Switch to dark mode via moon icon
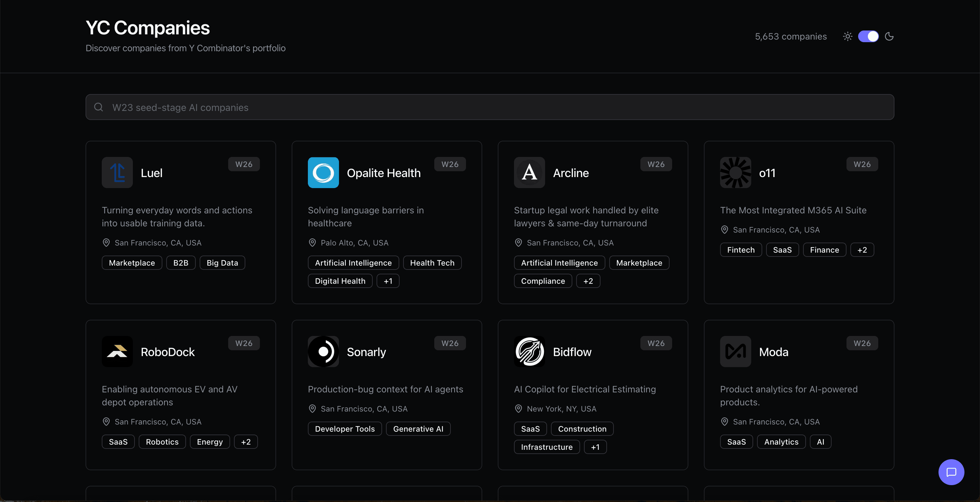 tap(890, 36)
